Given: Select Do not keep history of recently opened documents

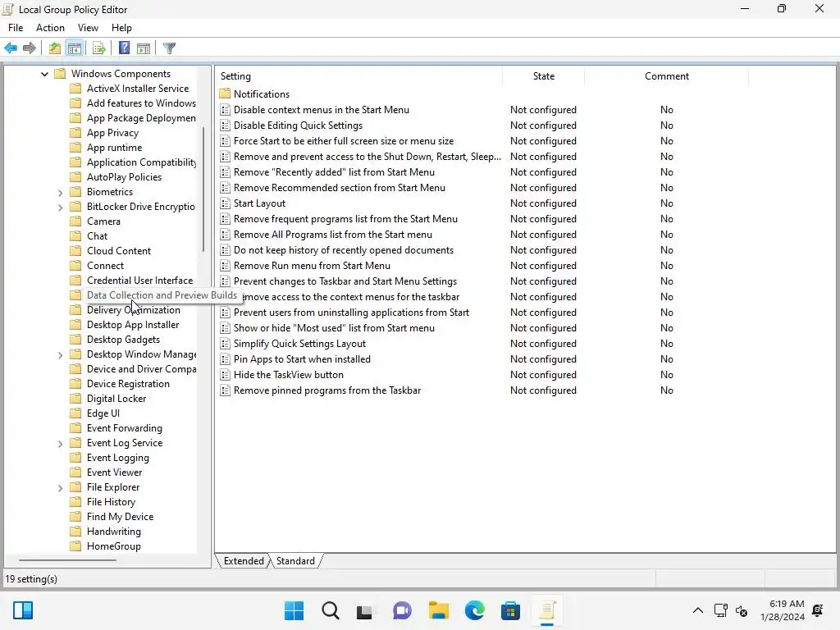Looking at the screenshot, I should coord(344,250).
